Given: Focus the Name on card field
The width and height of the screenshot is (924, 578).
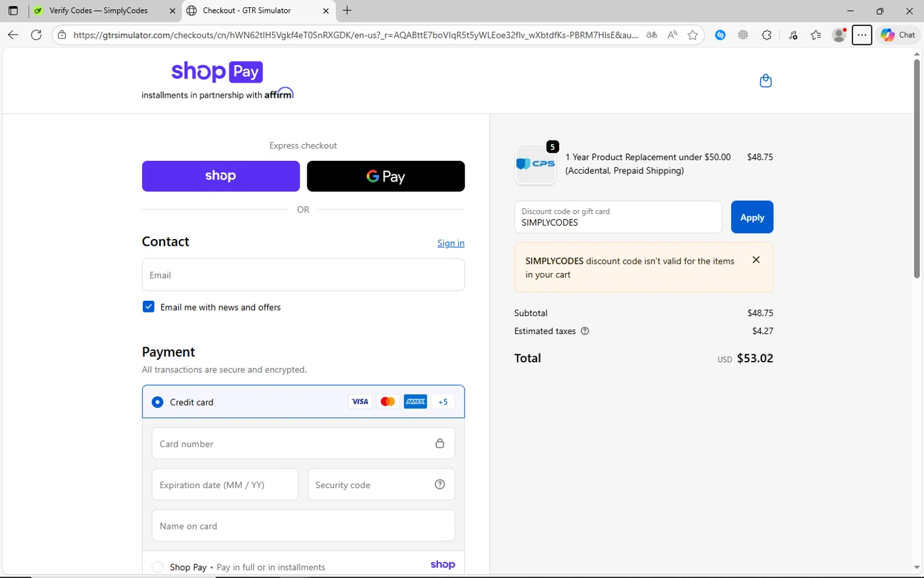Looking at the screenshot, I should click(x=303, y=526).
